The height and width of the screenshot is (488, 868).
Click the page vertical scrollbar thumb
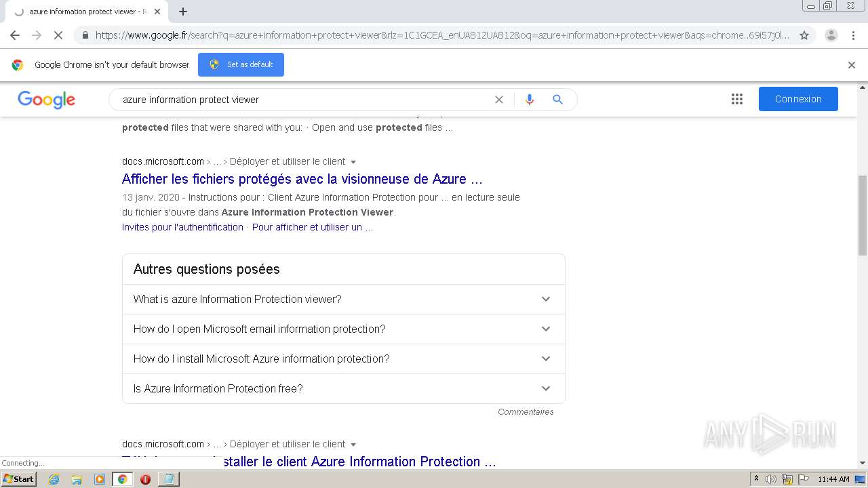[x=862, y=215]
